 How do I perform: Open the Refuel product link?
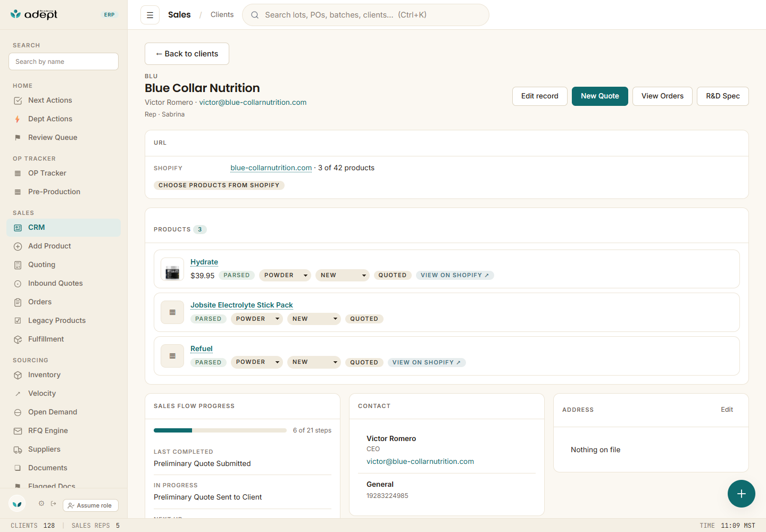click(x=202, y=349)
